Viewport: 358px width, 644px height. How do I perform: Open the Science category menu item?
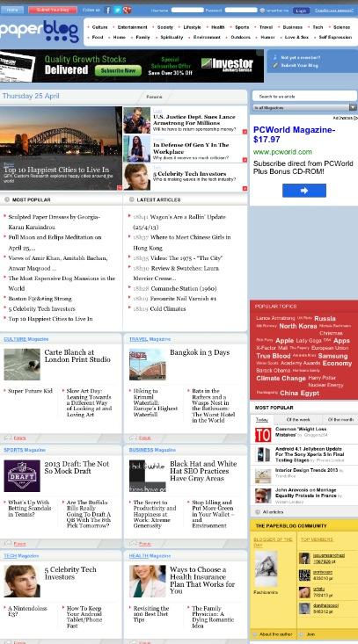click(x=341, y=27)
